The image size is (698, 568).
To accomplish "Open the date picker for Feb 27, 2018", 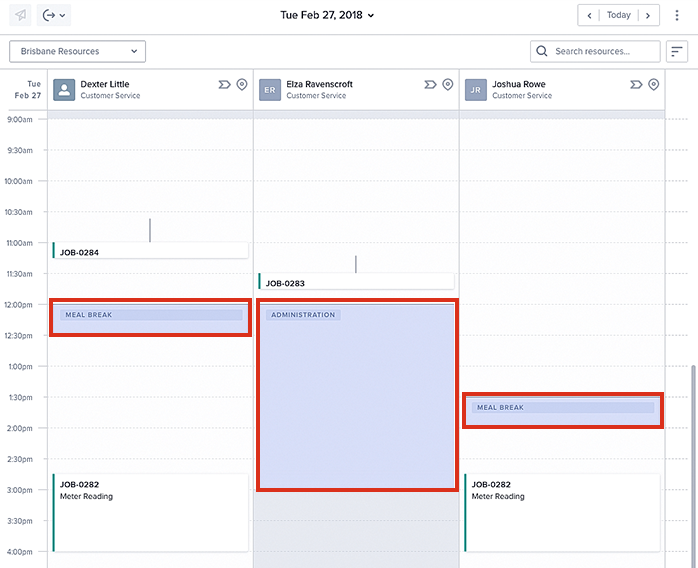I will pos(327,15).
